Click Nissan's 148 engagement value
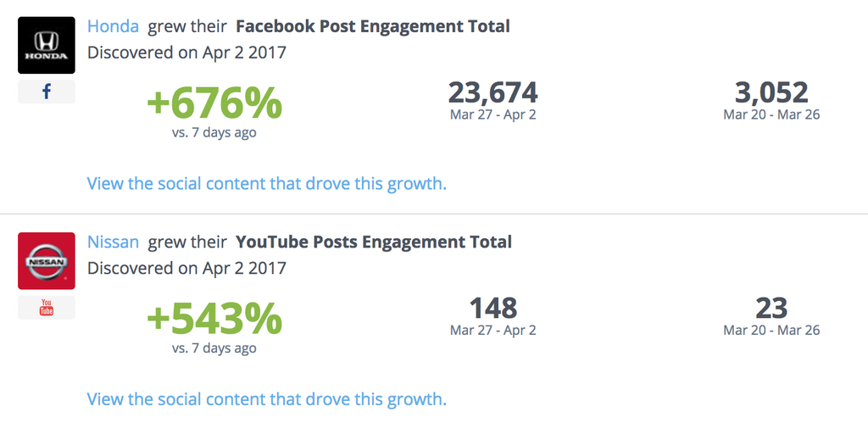The image size is (868, 423). click(x=492, y=308)
